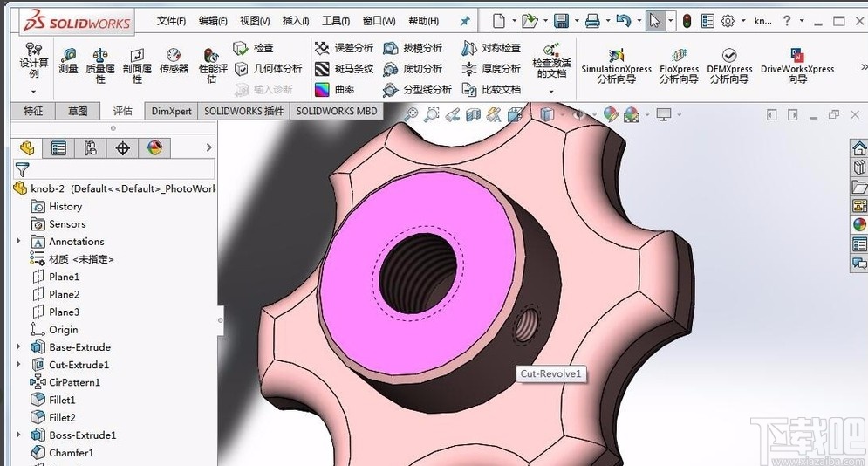Open SOLIDWORKS Resources home icon in task pane
Screen dimensions: 868x466
click(858, 148)
